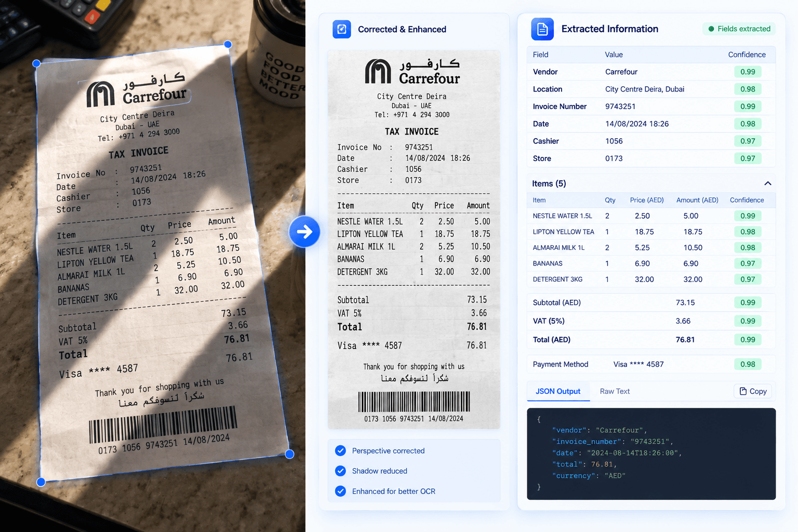Click the NESTLE WATER 1.5L item row
This screenshot has height=532, width=798.
coord(651,216)
